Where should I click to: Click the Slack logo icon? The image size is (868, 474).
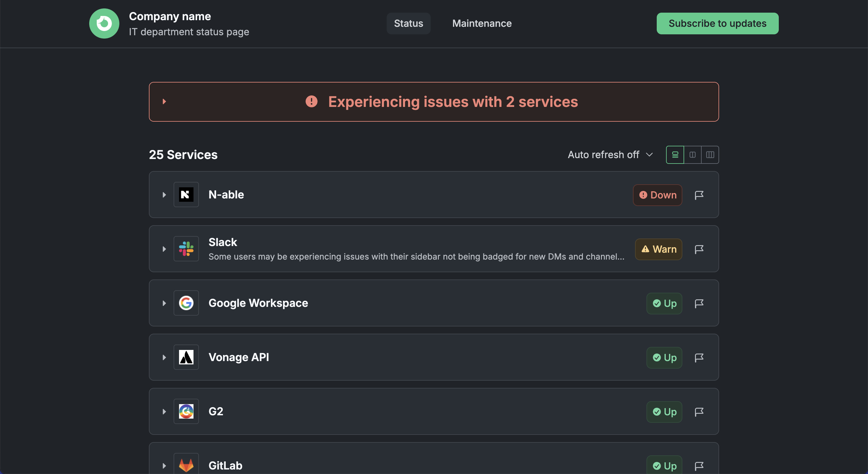pyautogui.click(x=186, y=249)
